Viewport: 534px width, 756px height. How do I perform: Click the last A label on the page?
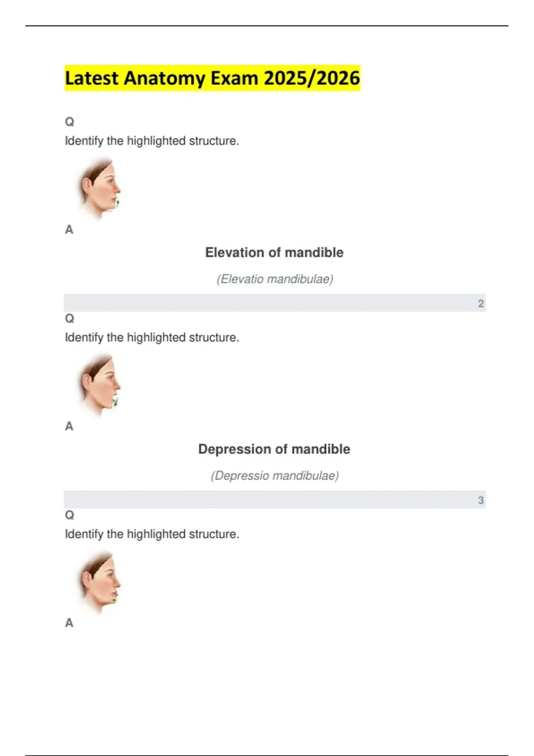(x=69, y=623)
